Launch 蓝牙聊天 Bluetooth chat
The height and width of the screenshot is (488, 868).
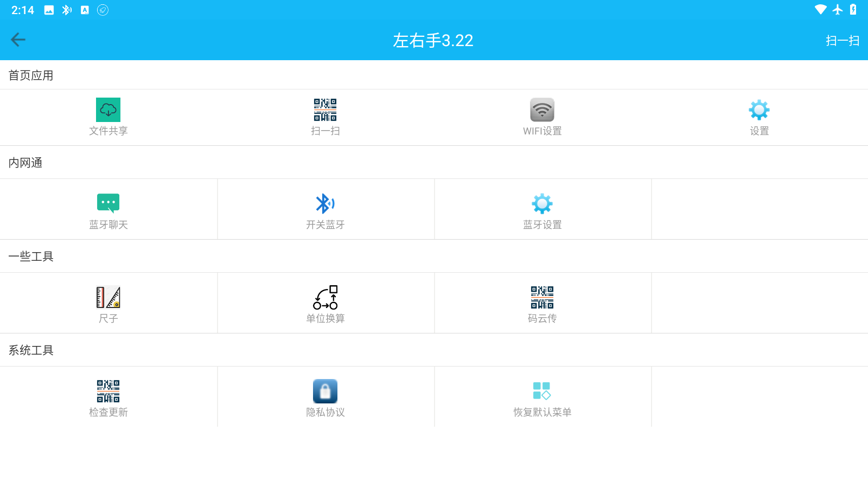coord(107,210)
